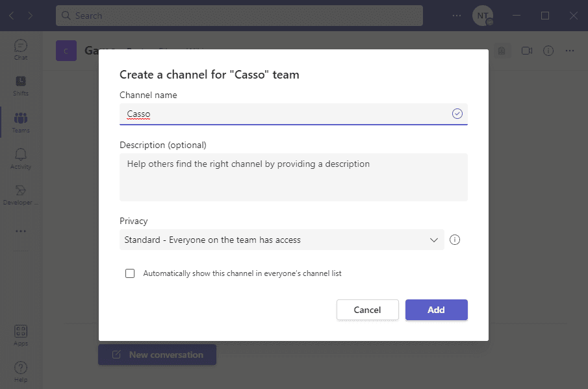588x389 pixels.
Task: Open Developer Portal in sidebar
Action: [x=21, y=195]
